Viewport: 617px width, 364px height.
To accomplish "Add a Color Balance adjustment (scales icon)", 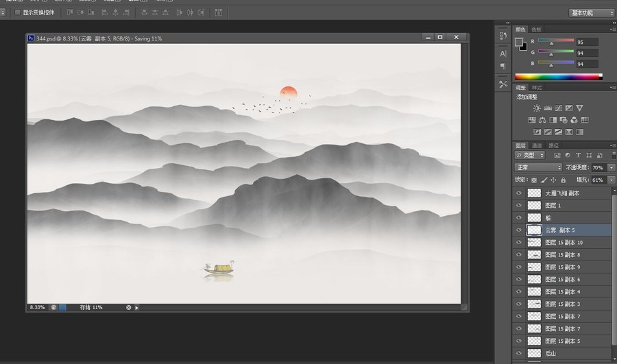I will point(542,120).
